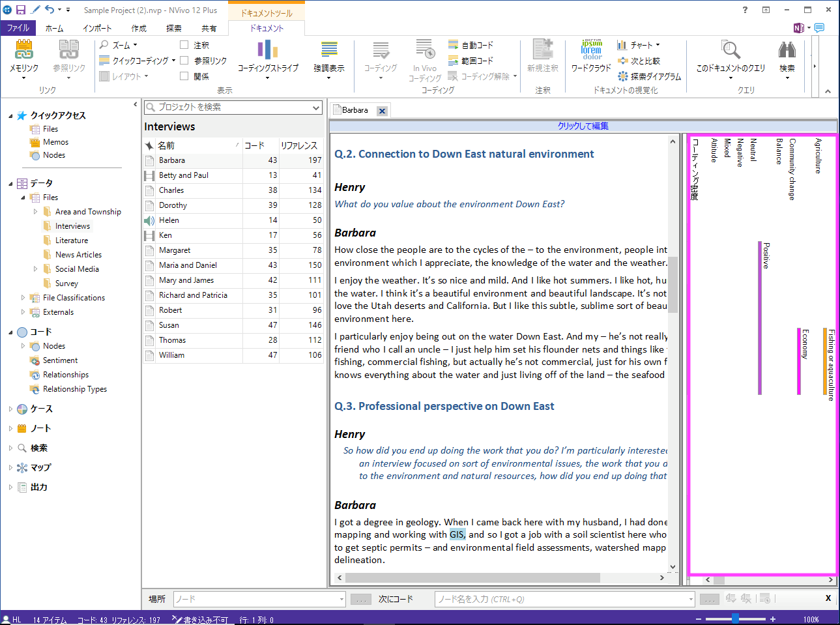Click the zoom slider in status bar
Screen dimensions: 840x625
click(x=735, y=618)
